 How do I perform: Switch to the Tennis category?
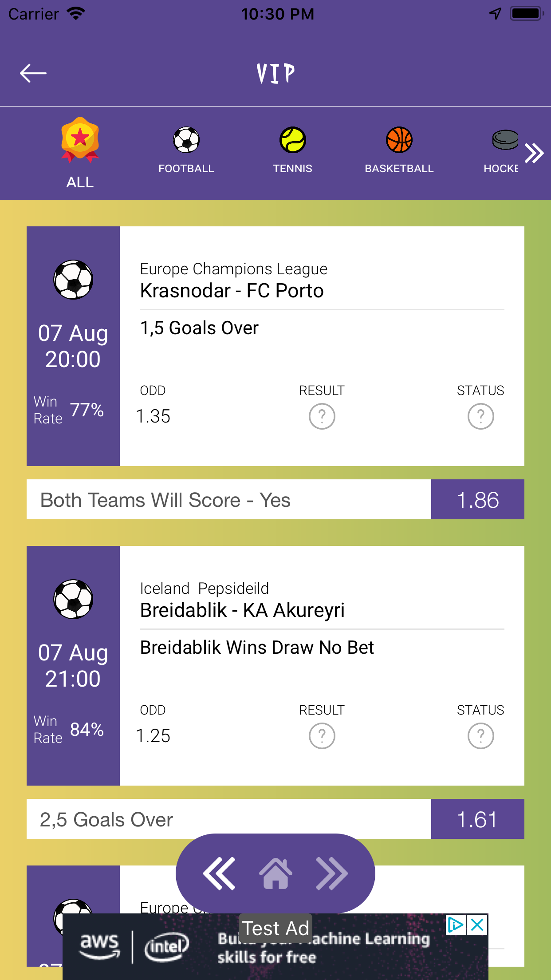click(x=293, y=140)
